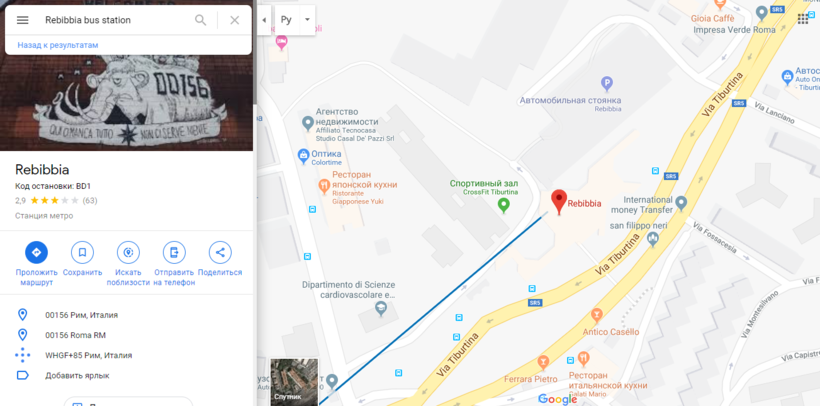Expand the Ру language dropdown arrow
The width and height of the screenshot is (820, 406).
[x=308, y=20]
